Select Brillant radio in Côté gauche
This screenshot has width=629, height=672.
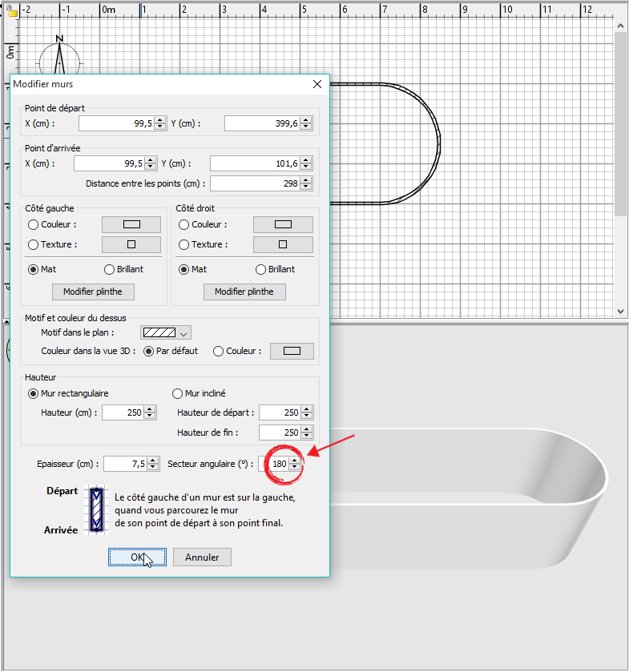click(x=109, y=270)
